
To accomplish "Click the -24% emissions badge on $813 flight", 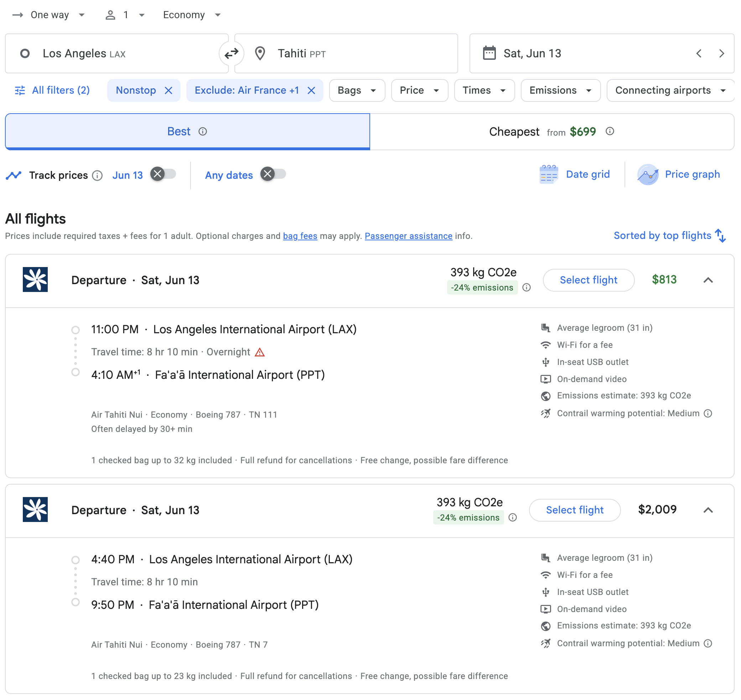I will coord(482,288).
